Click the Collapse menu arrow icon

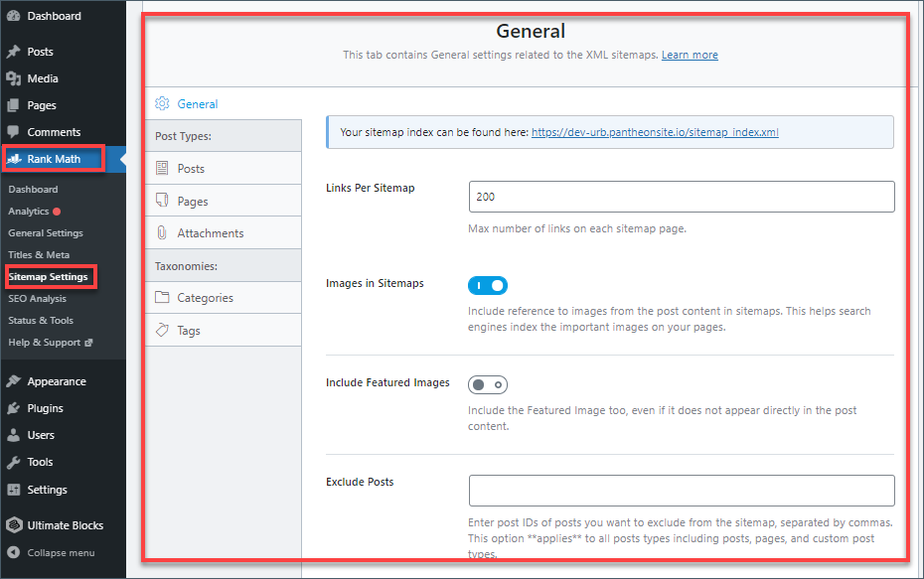14,552
